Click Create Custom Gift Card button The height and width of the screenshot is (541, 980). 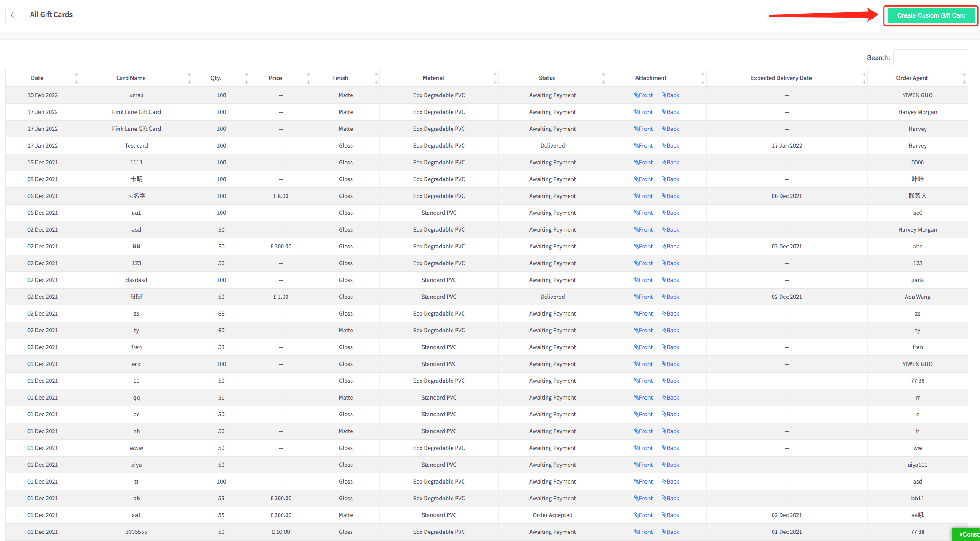(931, 15)
